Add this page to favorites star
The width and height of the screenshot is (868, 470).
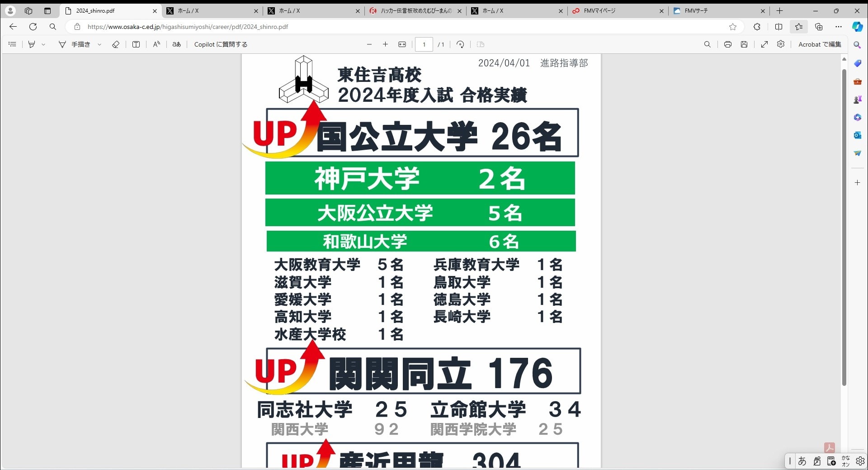733,27
